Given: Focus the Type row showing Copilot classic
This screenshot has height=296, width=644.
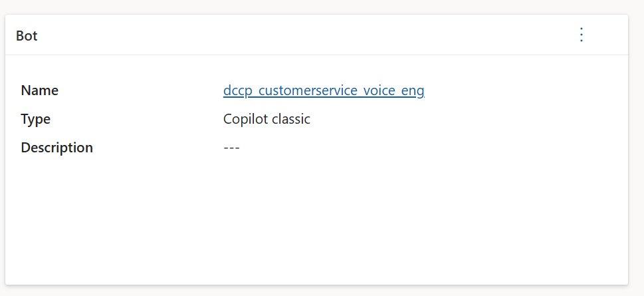Looking at the screenshot, I should 316,119.
